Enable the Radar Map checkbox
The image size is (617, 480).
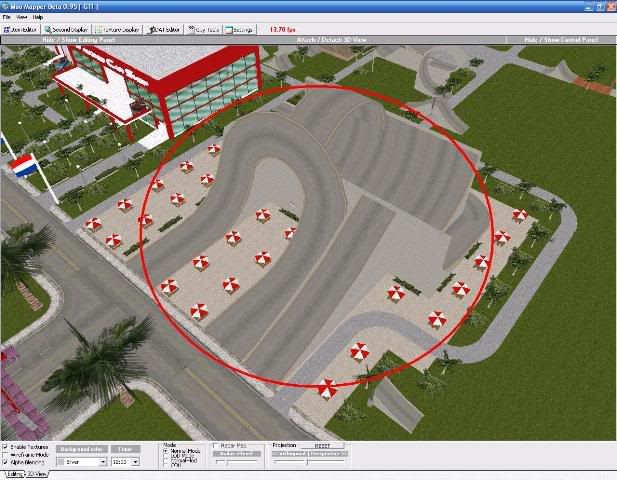click(216, 445)
